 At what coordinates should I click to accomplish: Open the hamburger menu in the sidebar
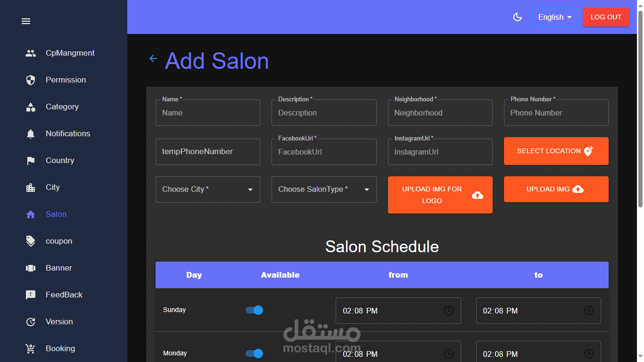[26, 21]
